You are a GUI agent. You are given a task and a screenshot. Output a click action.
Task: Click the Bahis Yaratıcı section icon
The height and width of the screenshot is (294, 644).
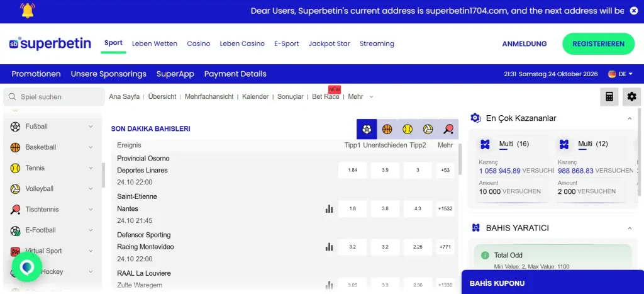click(x=475, y=228)
